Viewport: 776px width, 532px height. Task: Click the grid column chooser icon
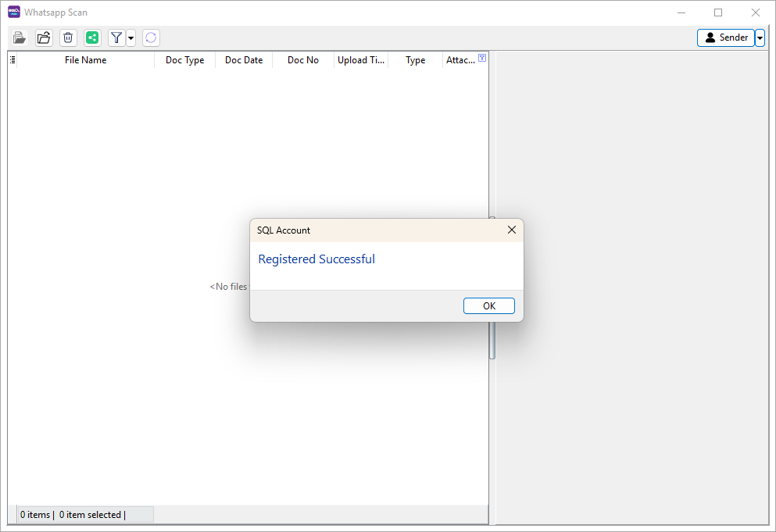[x=13, y=59]
